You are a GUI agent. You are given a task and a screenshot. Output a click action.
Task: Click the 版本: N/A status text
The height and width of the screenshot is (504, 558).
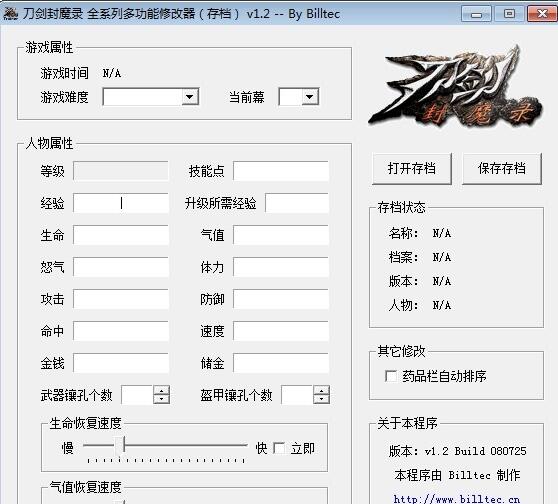tap(420, 281)
